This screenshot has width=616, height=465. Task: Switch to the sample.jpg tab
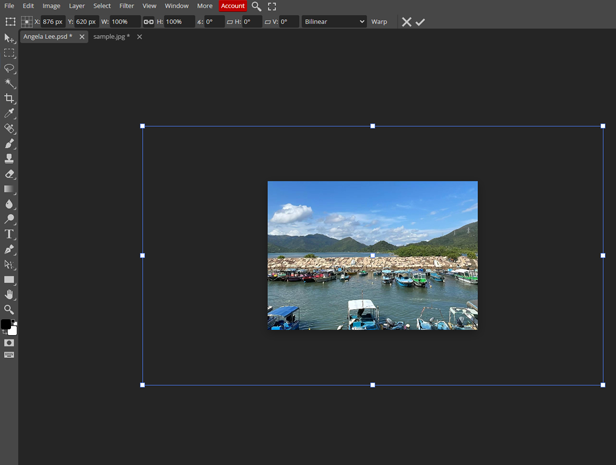click(111, 37)
